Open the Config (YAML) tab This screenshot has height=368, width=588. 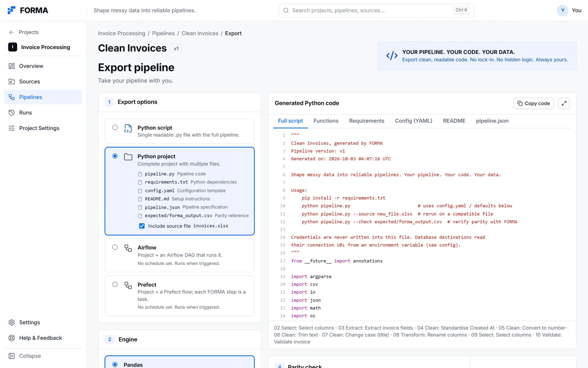coord(413,121)
